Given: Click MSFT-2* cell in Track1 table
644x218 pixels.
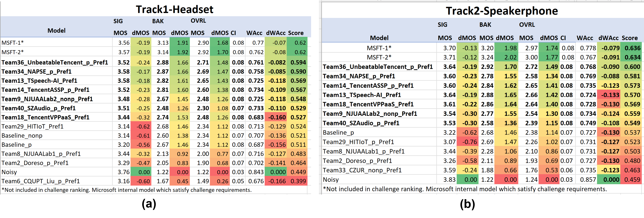Looking at the screenshot, I should click(x=13, y=52).
